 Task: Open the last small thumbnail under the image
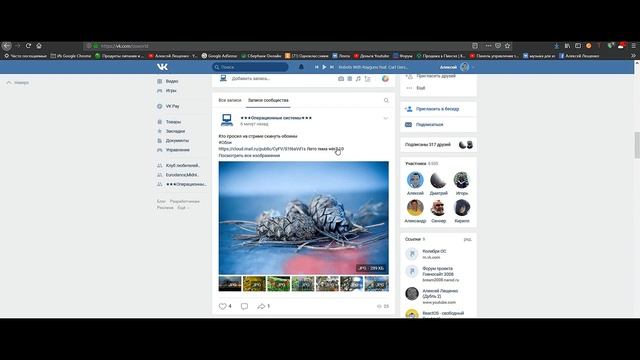tap(377, 284)
